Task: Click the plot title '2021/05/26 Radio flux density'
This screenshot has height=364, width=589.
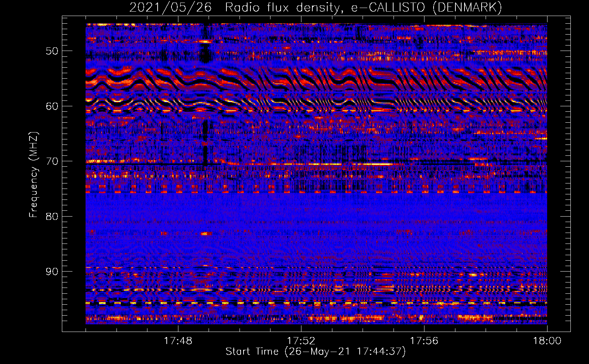Action: point(316,8)
